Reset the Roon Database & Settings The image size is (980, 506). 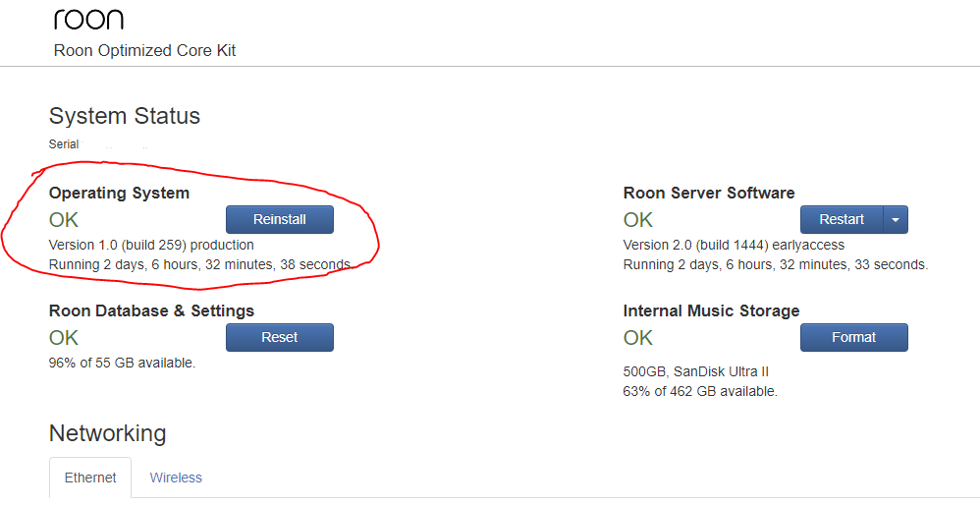coord(280,337)
